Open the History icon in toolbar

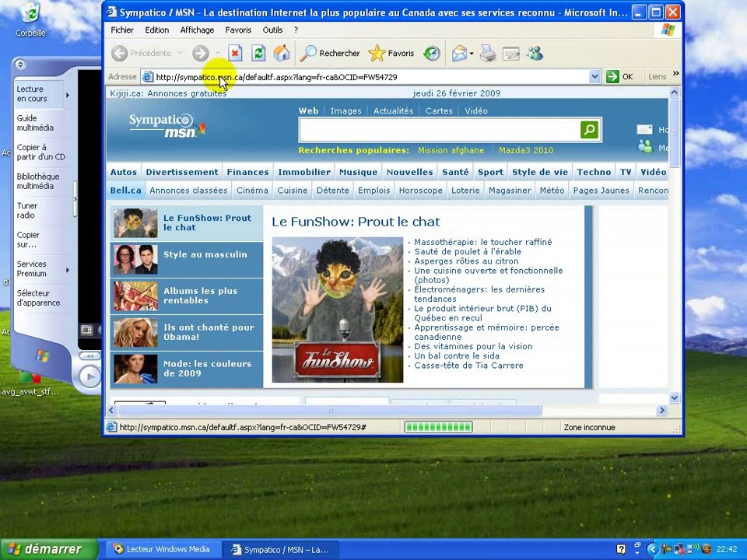[432, 54]
